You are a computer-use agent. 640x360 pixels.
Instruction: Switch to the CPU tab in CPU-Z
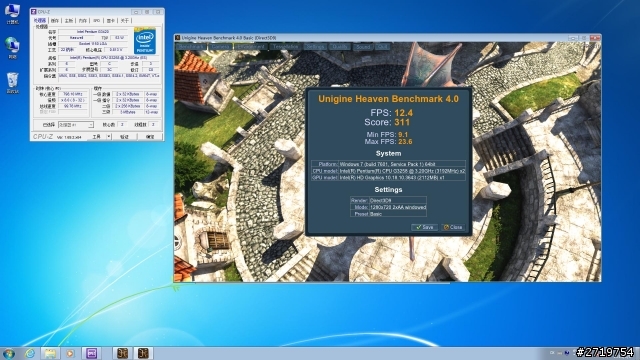click(x=40, y=20)
